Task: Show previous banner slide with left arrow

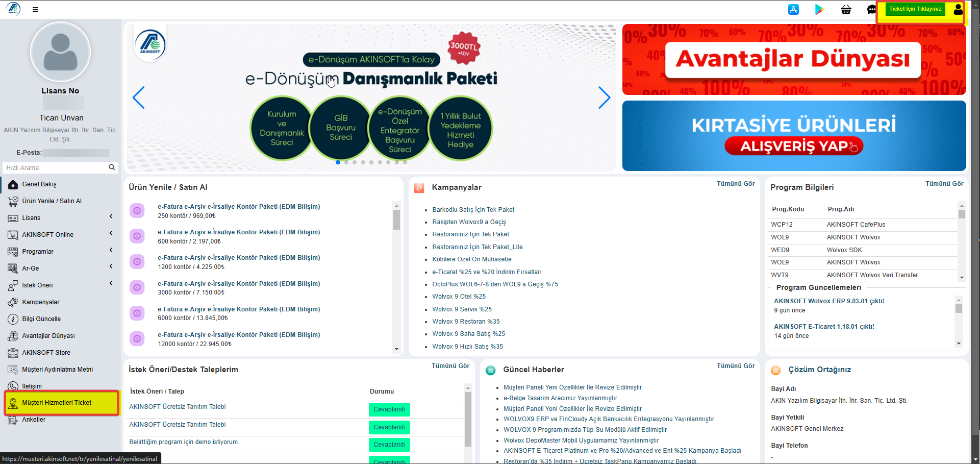Action: 138,97
